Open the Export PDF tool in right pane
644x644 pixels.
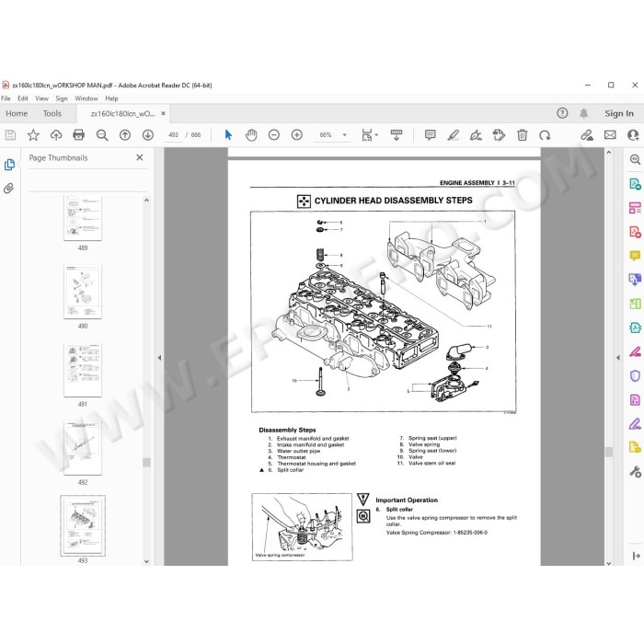click(x=635, y=184)
